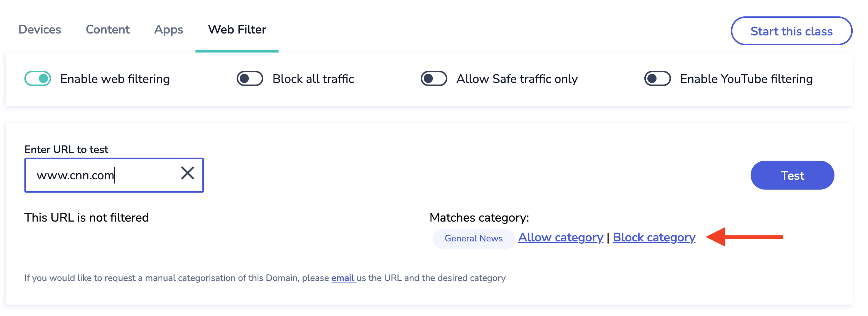
Task: Open the email link for manual categorisation
Action: 343,278
